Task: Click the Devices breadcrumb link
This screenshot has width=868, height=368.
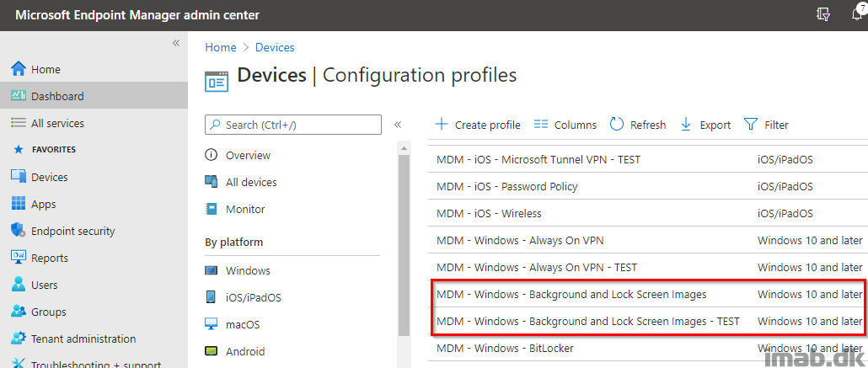Action: coord(275,48)
